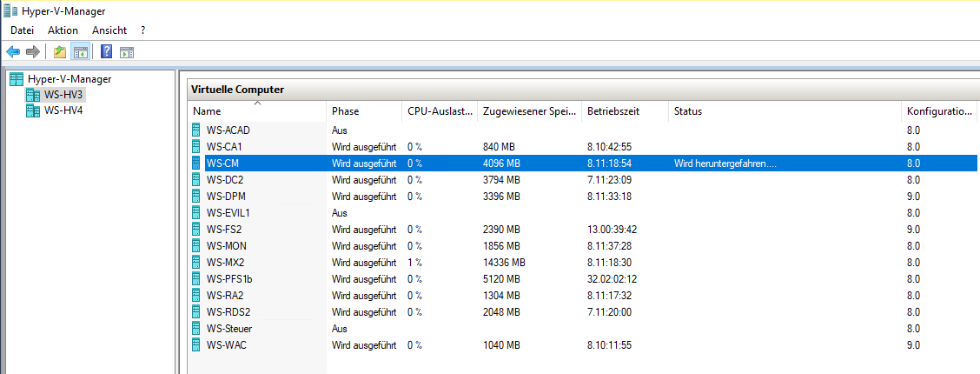980x374 pixels.
Task: Click the 32.02:02:12 uptime value
Action: tap(612, 279)
